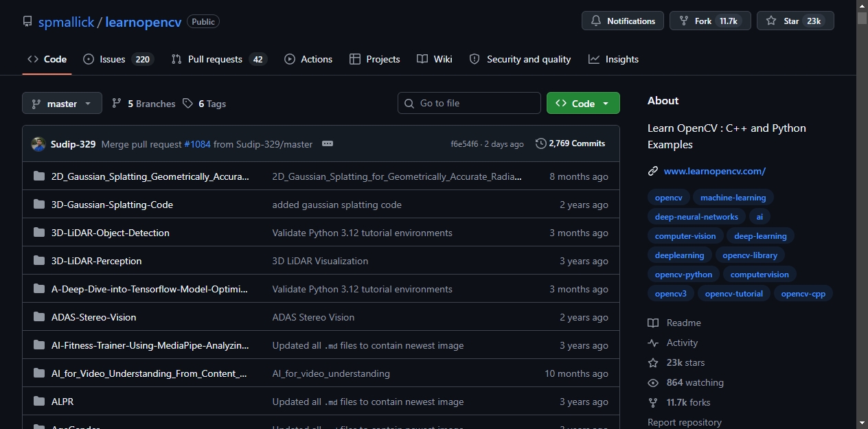
Task: Open 'AI_for_video_understanding' commit message
Action: (331, 373)
